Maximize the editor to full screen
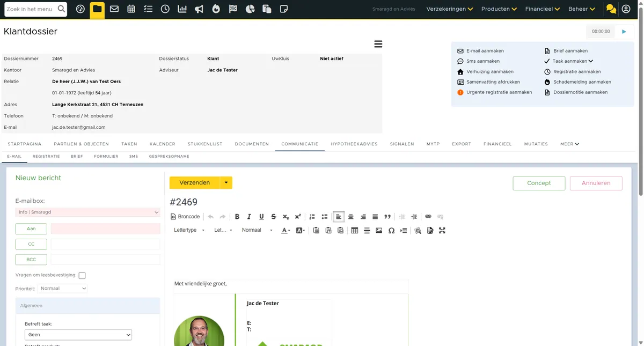 tap(442, 231)
